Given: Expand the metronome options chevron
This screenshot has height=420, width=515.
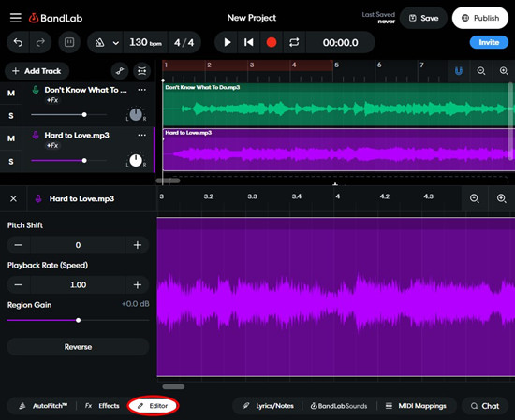Looking at the screenshot, I should click(115, 43).
